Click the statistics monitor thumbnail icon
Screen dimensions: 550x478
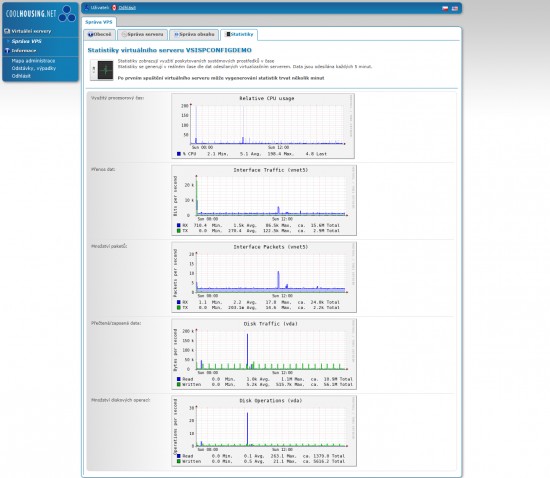pyautogui.click(x=102, y=70)
